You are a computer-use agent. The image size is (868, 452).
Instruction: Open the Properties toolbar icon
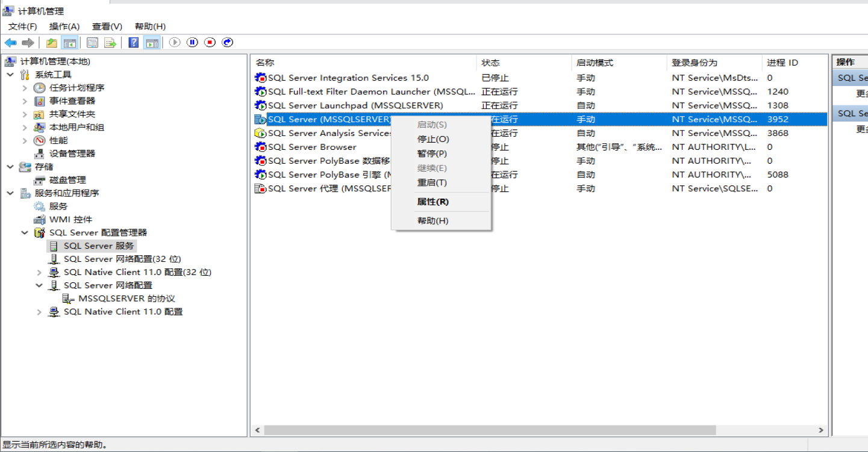(92, 43)
